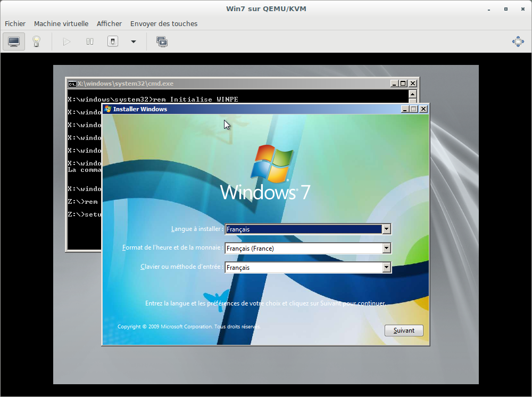532x397 pixels.
Task: Click the cmd.exe window title icon
Action: [72, 84]
